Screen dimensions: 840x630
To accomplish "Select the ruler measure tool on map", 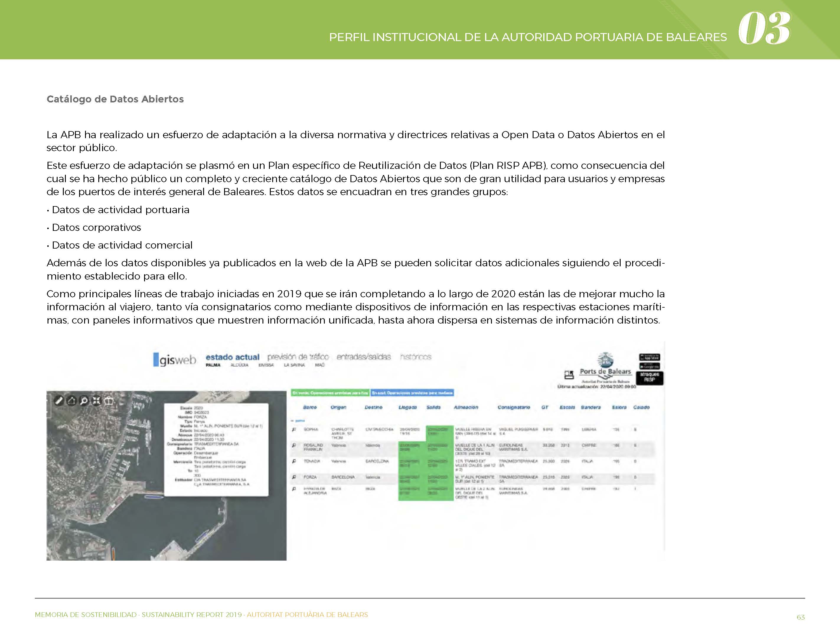I will (x=59, y=400).
